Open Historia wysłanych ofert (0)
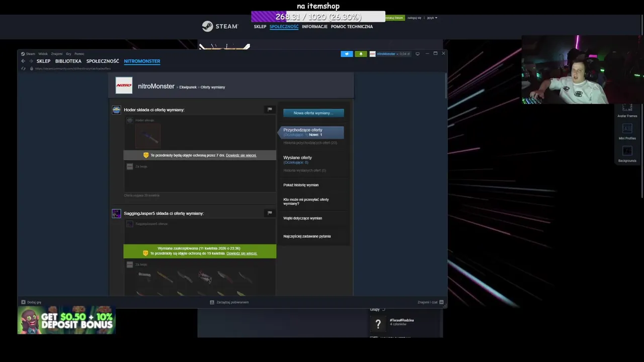This screenshot has width=644, height=362. (304, 170)
